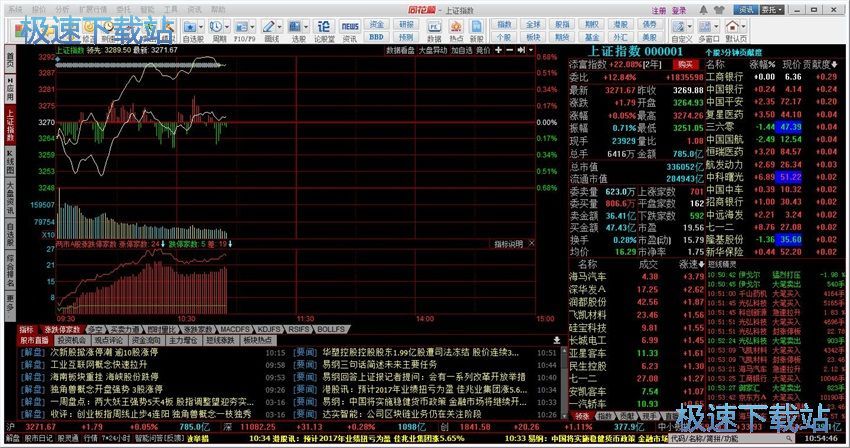This screenshot has height=448, width=850.
Task: Open the 自选股 side tab
Action: [x=10, y=233]
